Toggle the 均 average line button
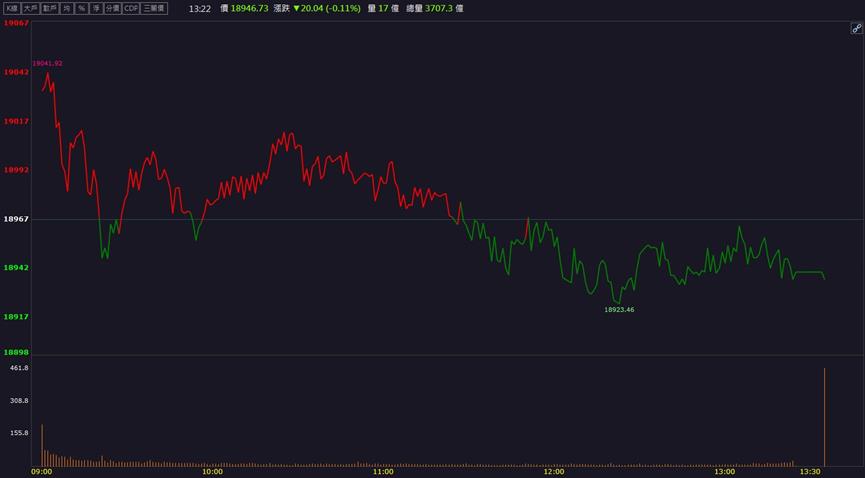This screenshot has height=478, width=865. coord(67,8)
